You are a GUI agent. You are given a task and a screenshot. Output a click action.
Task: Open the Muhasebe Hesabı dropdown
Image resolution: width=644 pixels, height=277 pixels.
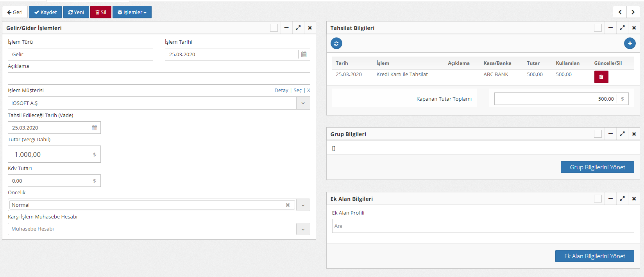pyautogui.click(x=303, y=229)
